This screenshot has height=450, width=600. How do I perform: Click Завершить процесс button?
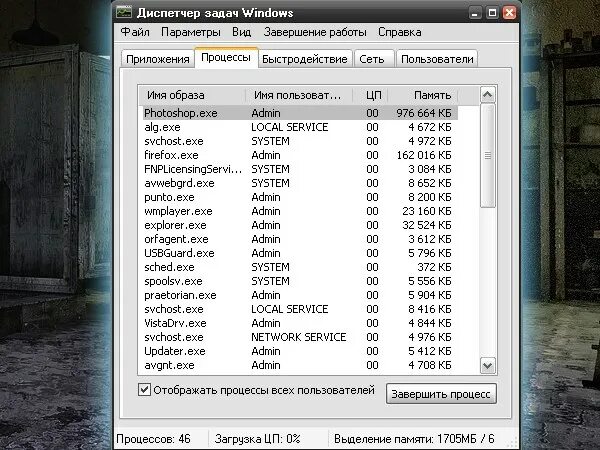441,394
